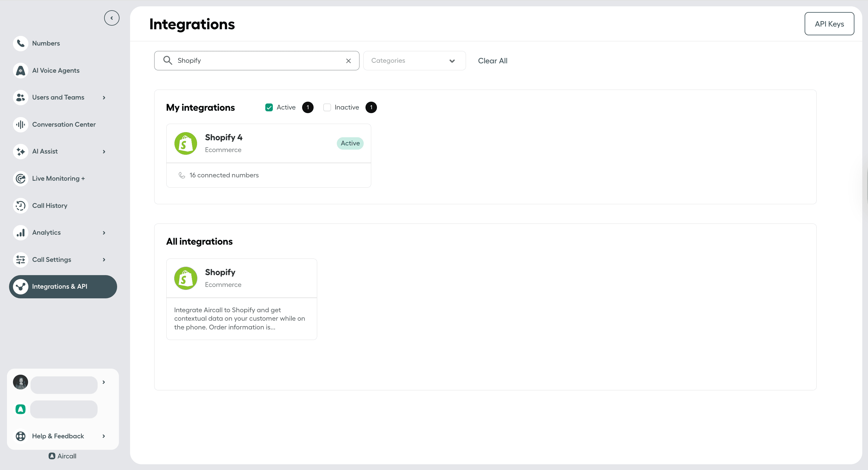The width and height of the screenshot is (868, 470).
Task: Switch to Integrations & API section
Action: (60, 286)
